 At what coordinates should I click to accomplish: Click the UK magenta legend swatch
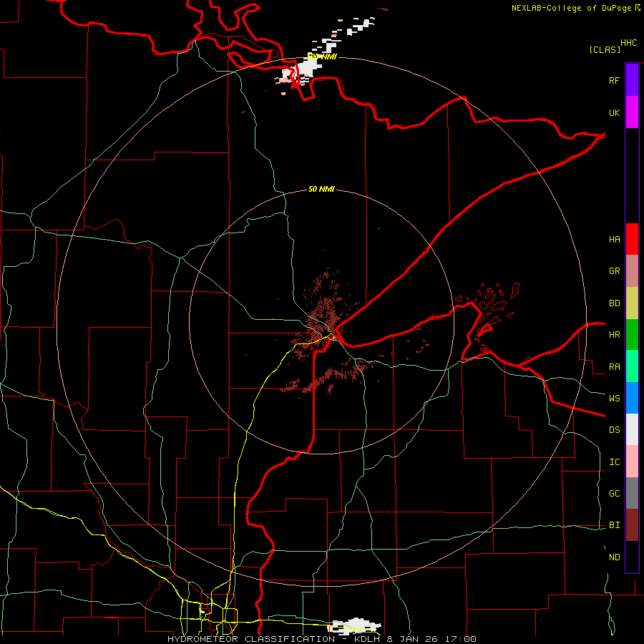(x=632, y=112)
